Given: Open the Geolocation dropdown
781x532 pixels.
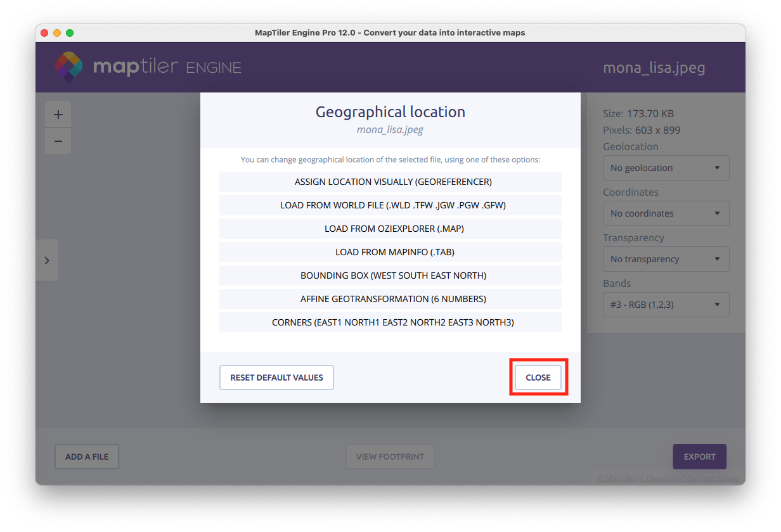Looking at the screenshot, I should (x=666, y=168).
